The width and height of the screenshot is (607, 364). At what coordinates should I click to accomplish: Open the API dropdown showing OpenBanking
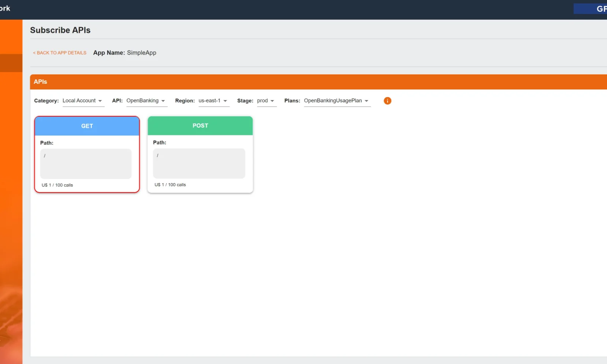click(146, 100)
